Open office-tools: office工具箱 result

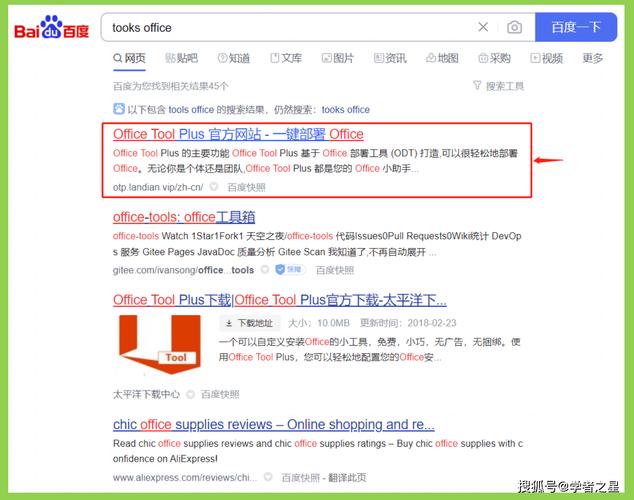point(184,217)
